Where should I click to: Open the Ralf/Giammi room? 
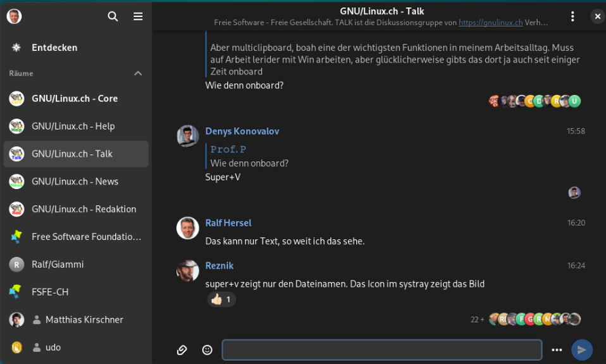point(76,264)
